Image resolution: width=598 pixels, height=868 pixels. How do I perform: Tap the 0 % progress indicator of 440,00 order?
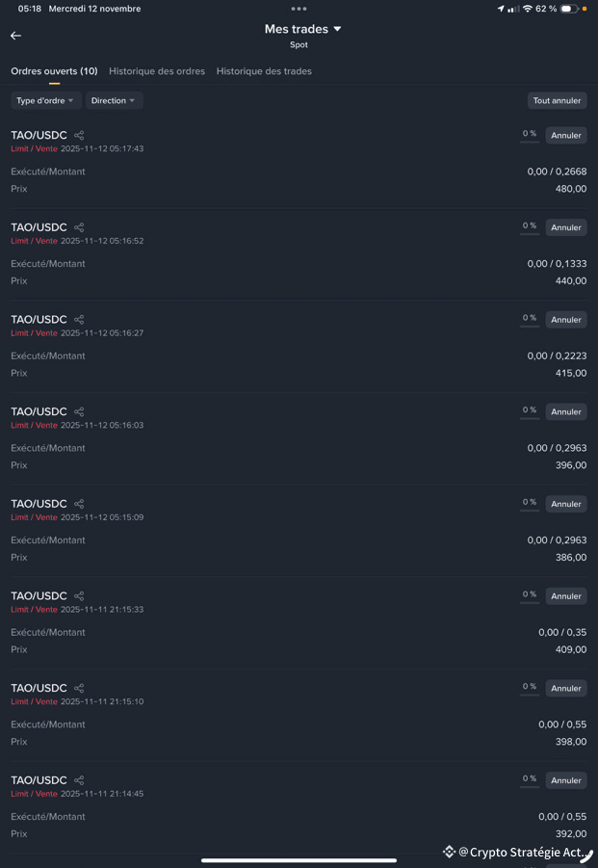(x=530, y=227)
